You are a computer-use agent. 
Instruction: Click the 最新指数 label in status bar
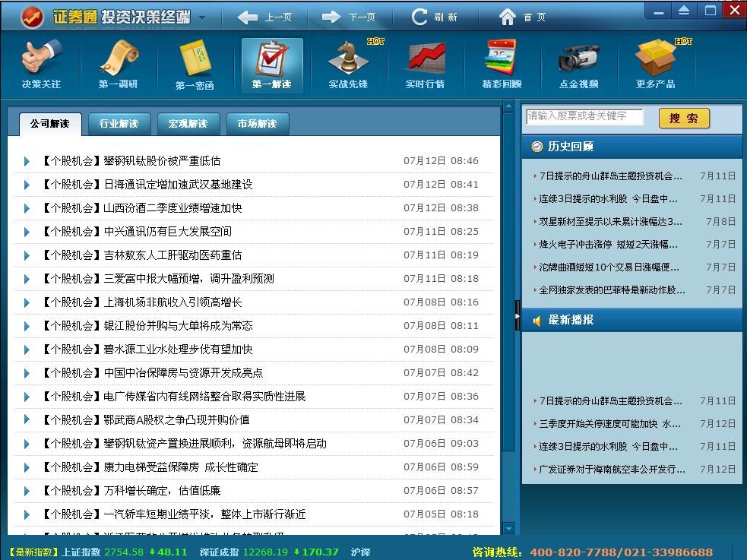(33, 552)
